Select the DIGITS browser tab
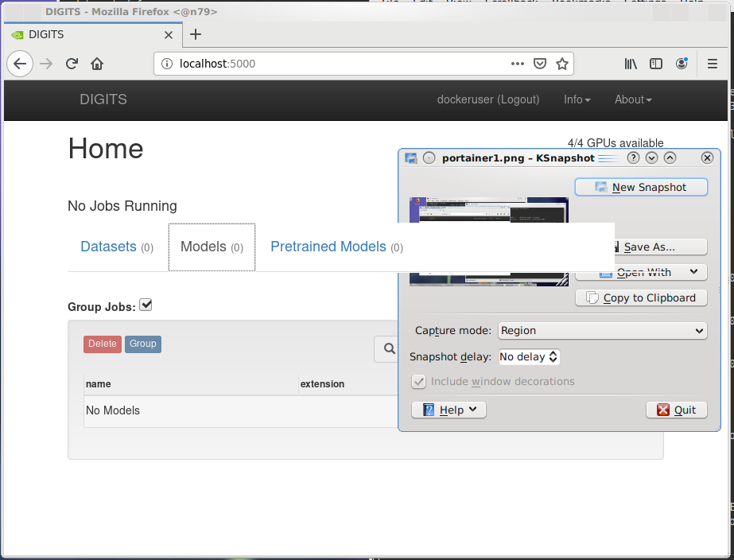This screenshot has height=560, width=734. coord(93,35)
